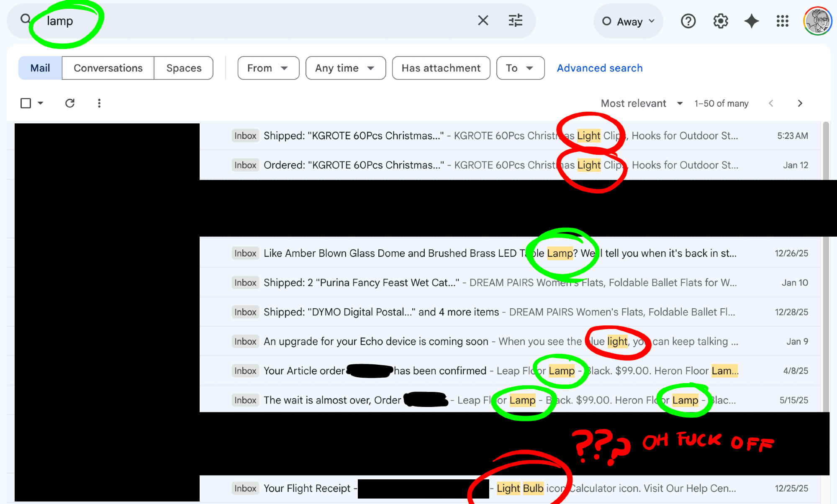Open the From filter dropdown
This screenshot has width=837, height=504.
coord(268,68)
